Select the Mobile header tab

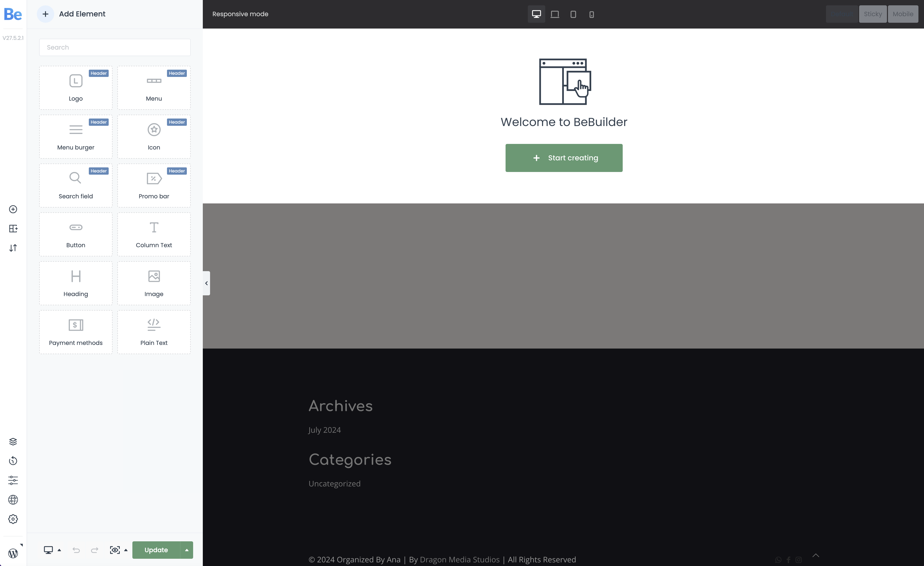903,14
